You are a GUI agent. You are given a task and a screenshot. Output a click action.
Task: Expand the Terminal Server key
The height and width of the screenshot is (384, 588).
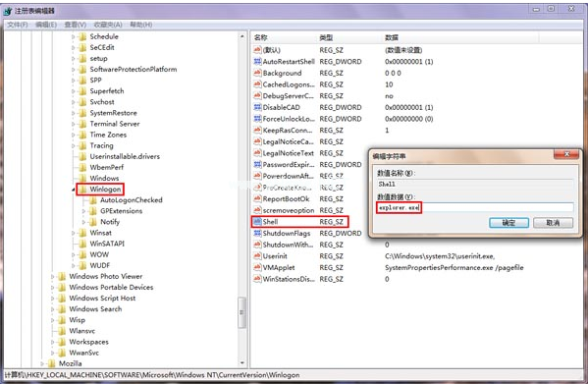[74, 124]
